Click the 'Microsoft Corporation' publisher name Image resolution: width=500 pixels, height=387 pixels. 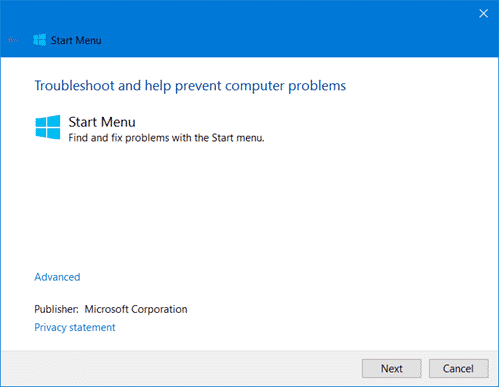136,309
